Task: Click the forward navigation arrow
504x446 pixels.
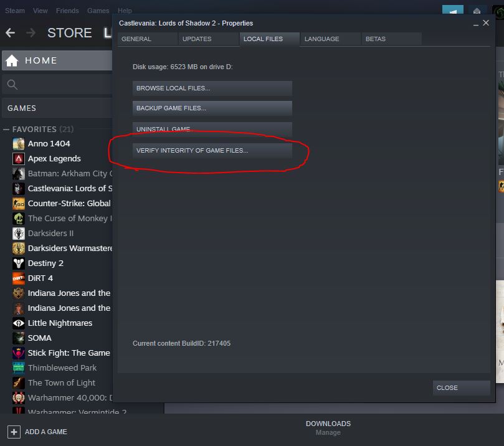Action: coord(31,32)
